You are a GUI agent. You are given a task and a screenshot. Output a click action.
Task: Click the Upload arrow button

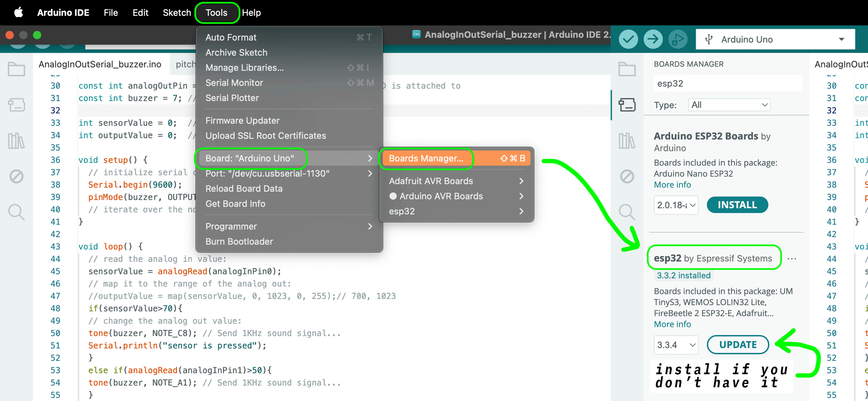653,39
